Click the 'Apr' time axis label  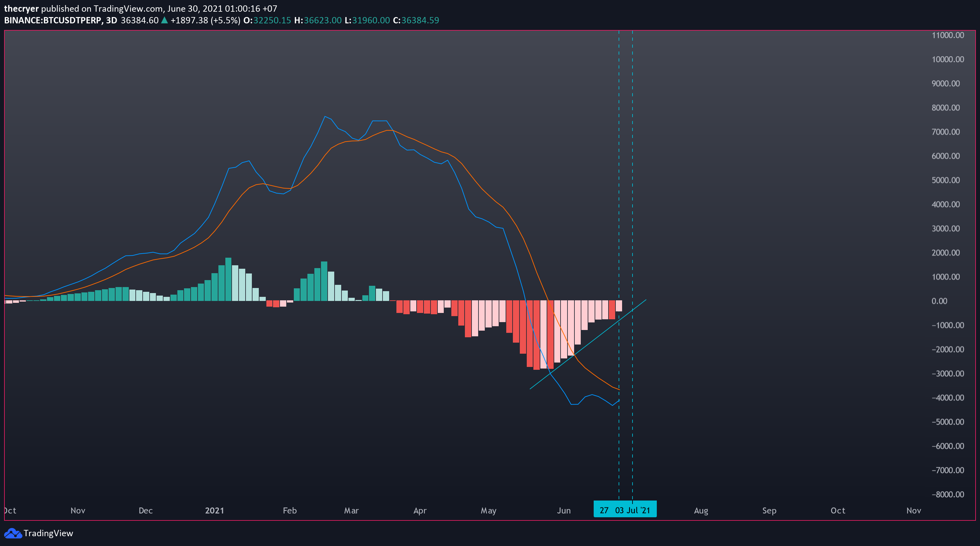(x=420, y=511)
